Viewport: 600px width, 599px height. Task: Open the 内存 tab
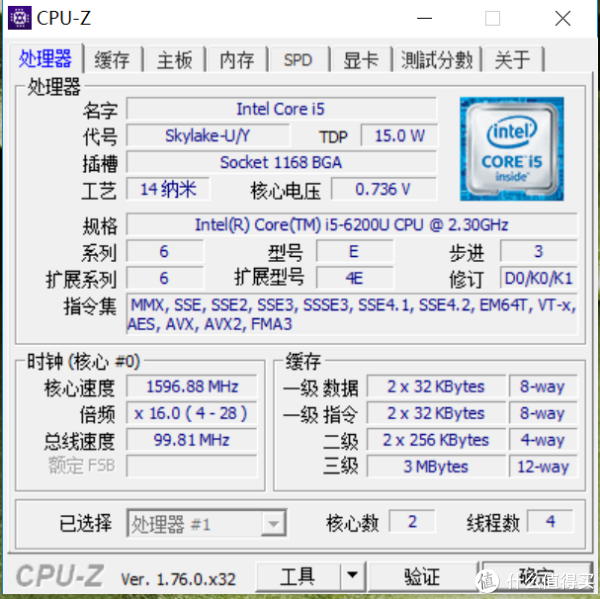(x=237, y=60)
